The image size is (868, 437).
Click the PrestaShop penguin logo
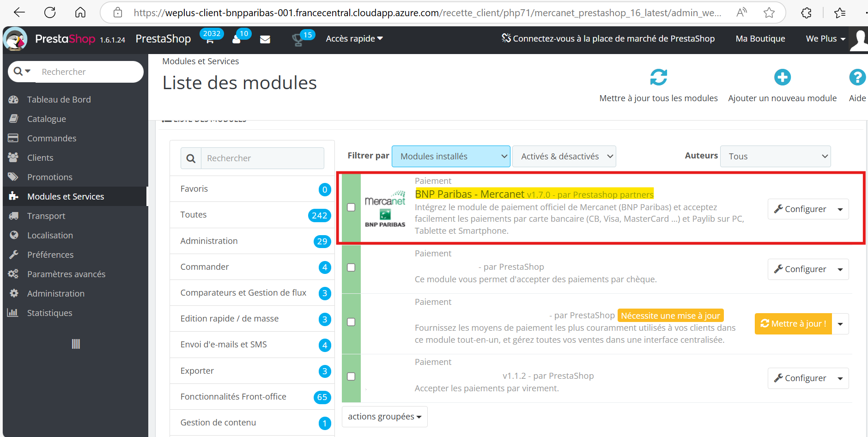tap(15, 39)
